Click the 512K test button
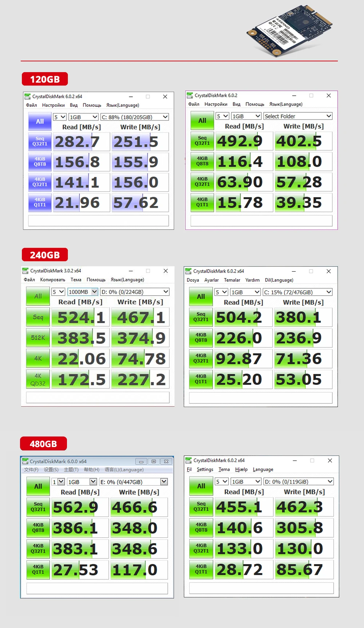The height and width of the screenshot is (628, 364). (38, 337)
